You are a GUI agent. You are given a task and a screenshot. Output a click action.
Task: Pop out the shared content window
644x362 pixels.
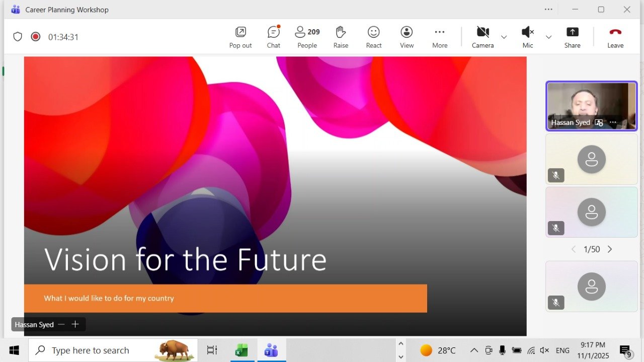click(240, 37)
